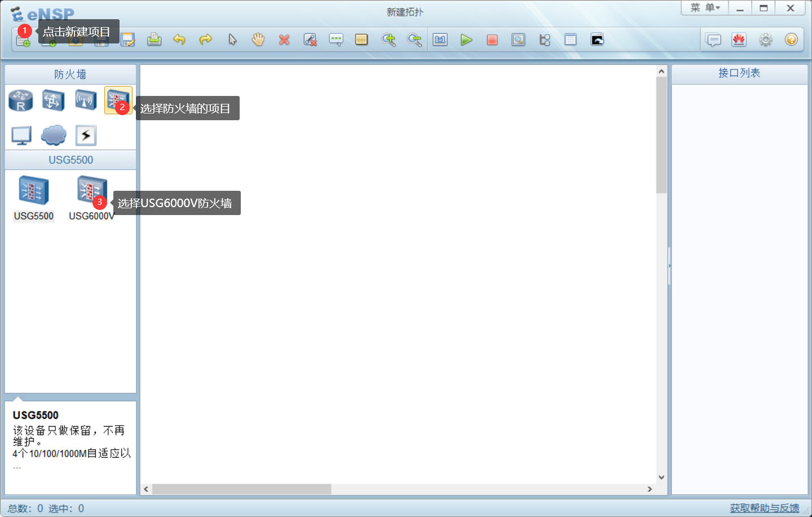Open the 菜单 dropdown menu

click(x=705, y=8)
